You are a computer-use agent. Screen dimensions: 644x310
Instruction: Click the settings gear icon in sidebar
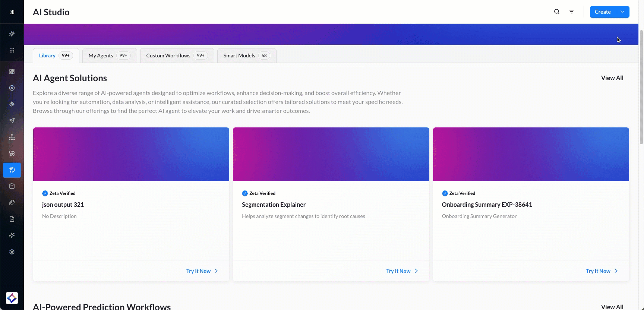[12, 252]
